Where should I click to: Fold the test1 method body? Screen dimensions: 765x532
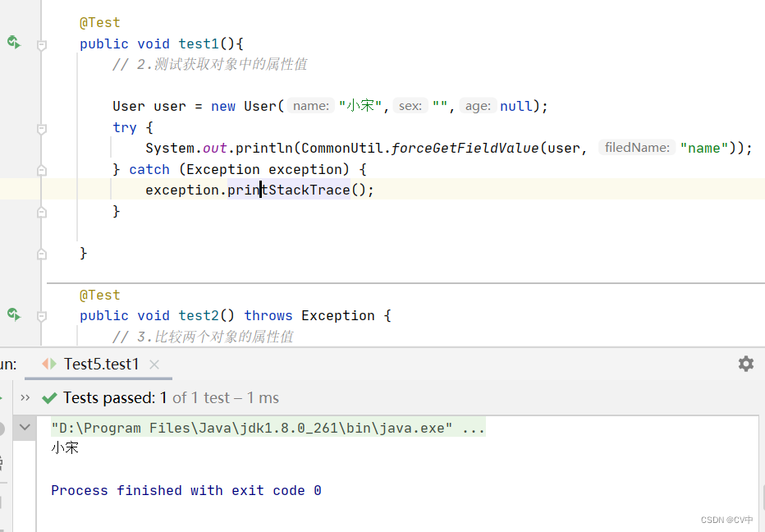(x=42, y=45)
